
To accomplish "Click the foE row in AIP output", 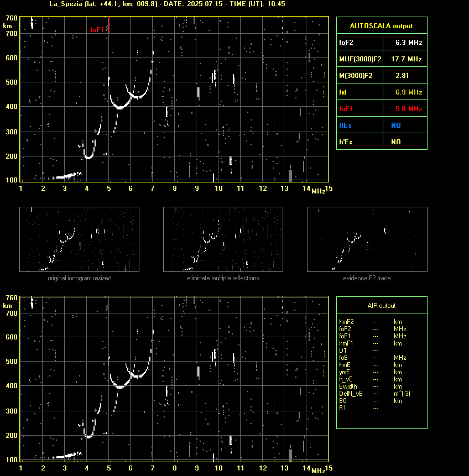I will 373,358.
